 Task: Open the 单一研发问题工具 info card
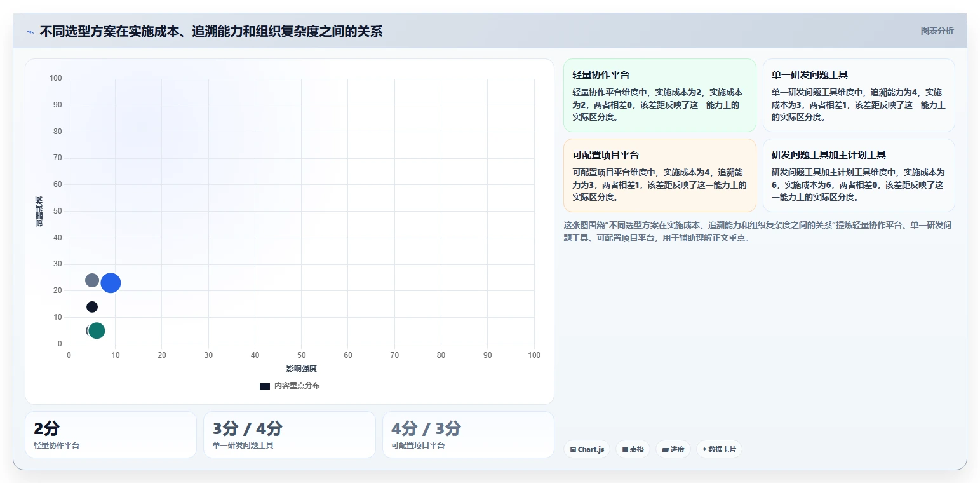tap(859, 95)
